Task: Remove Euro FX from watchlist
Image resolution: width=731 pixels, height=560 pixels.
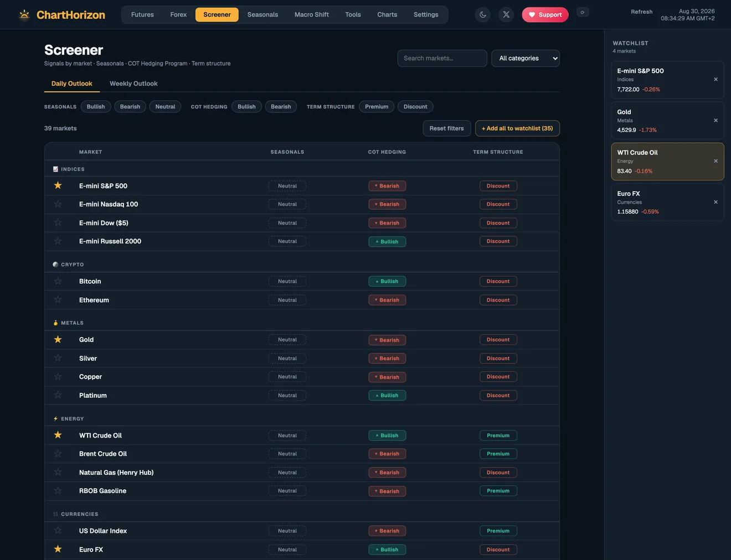Action: (x=715, y=202)
